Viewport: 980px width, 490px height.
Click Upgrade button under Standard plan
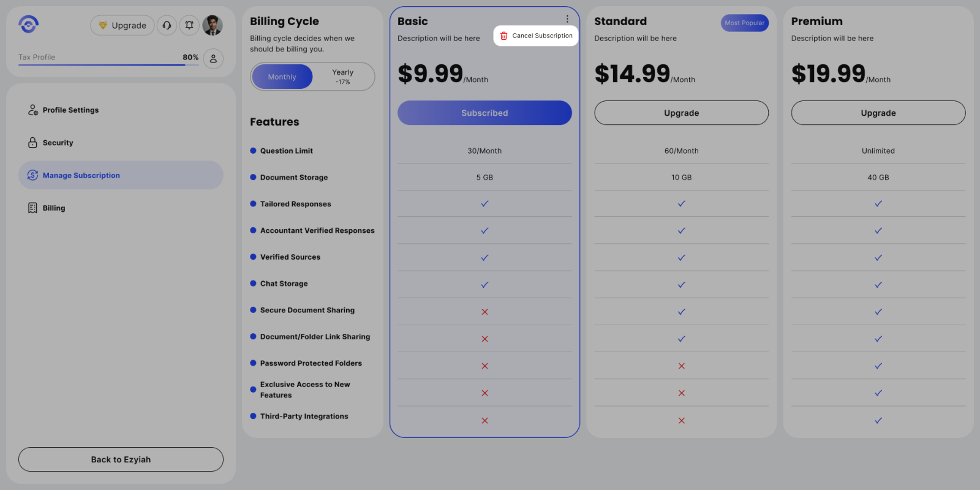[x=681, y=113]
